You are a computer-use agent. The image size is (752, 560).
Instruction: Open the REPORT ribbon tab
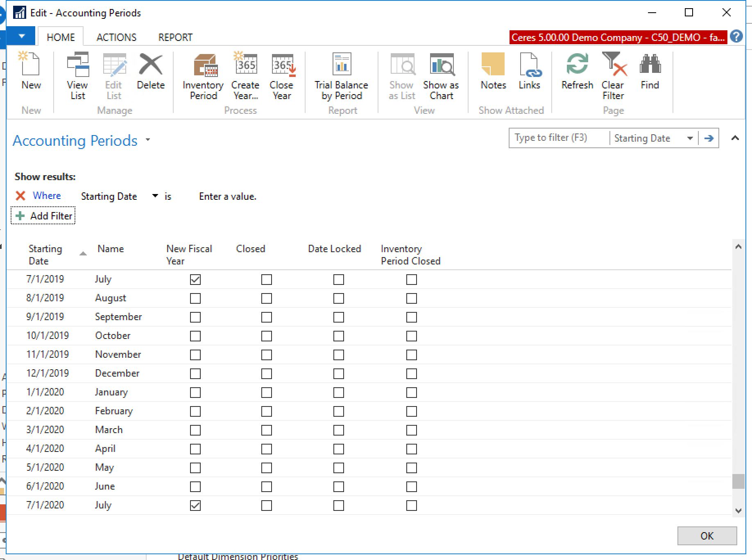(175, 37)
